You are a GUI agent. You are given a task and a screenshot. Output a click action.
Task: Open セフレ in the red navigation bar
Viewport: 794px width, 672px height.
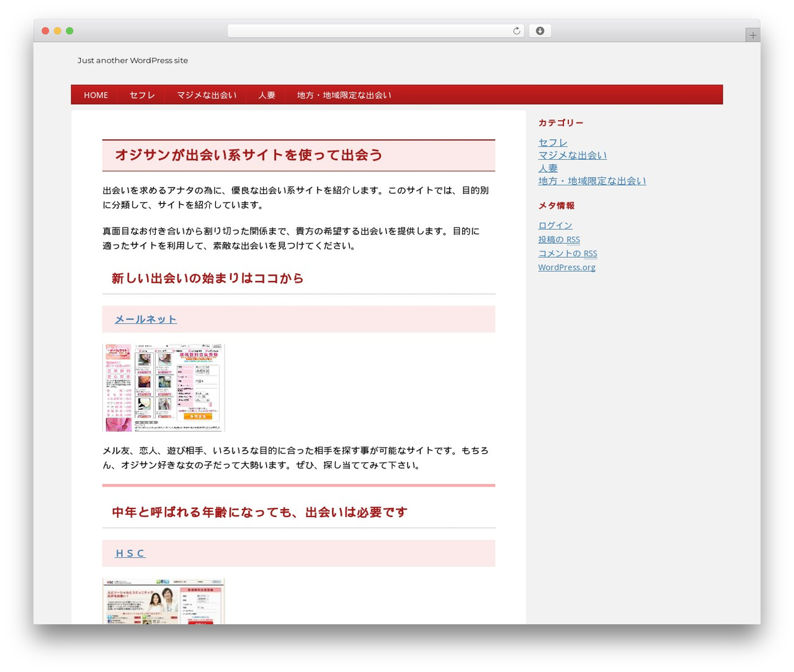pyautogui.click(x=142, y=95)
